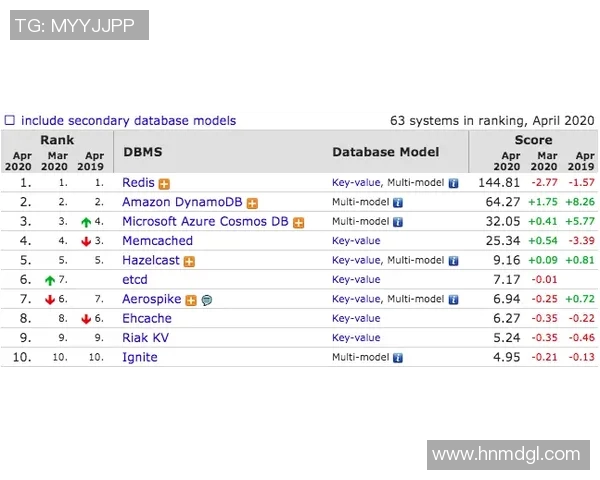Enable include secondary database models checkbox
Image resolution: width=600 pixels, height=480 pixels.
coord(10,121)
